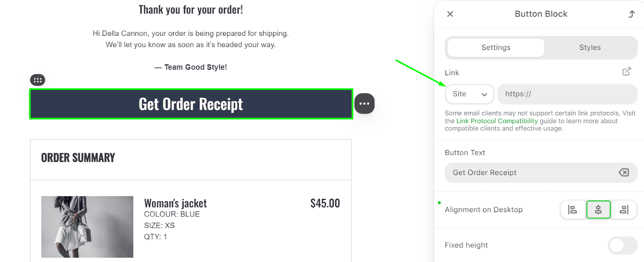
Task: Clear the Button Text field using the erase icon
Action: (x=623, y=172)
